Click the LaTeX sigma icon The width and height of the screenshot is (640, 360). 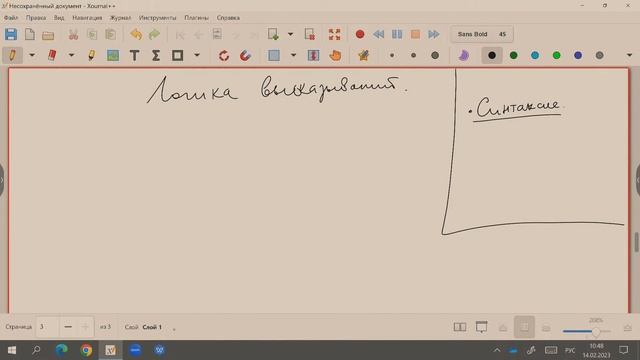tap(156, 55)
